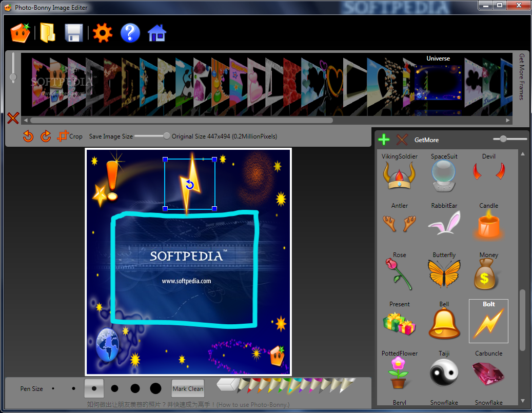Click the globe decoration on canvas
The width and height of the screenshot is (532, 413).
pyautogui.click(x=107, y=344)
